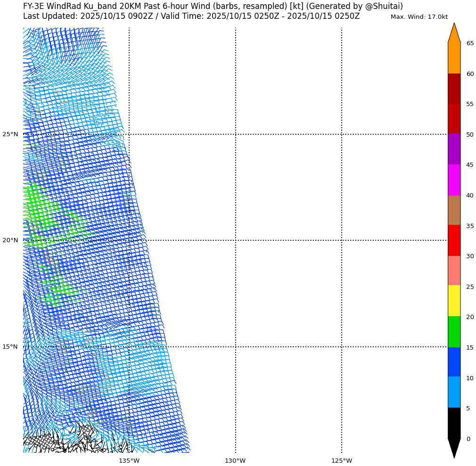
Task: Click the 125°W longitude axis label
Action: [342, 460]
